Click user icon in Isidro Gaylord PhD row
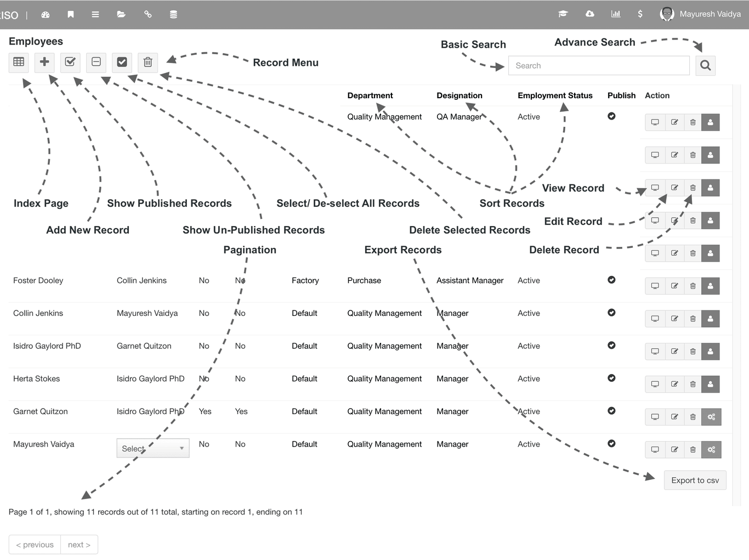 pos(711,352)
